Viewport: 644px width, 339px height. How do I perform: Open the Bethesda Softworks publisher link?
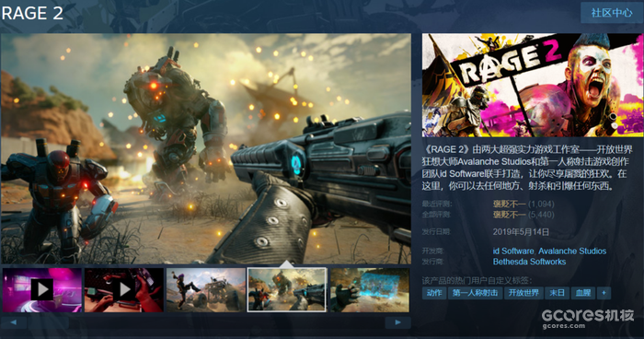coord(529,262)
